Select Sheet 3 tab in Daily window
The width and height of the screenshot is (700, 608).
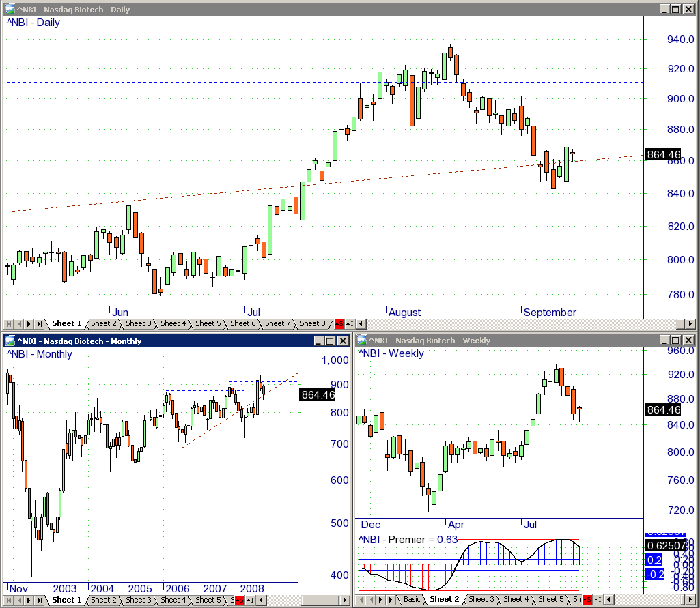pyautogui.click(x=139, y=324)
